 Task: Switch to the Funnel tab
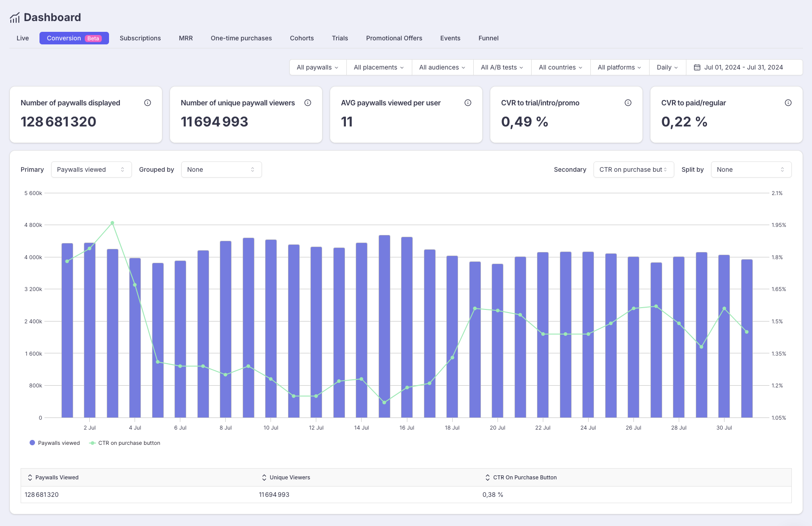489,38
